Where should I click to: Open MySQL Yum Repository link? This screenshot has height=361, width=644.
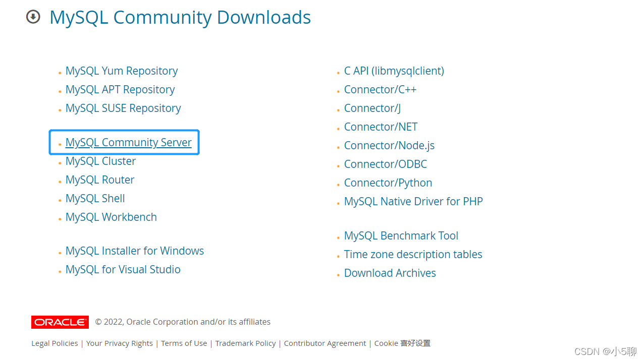point(122,71)
